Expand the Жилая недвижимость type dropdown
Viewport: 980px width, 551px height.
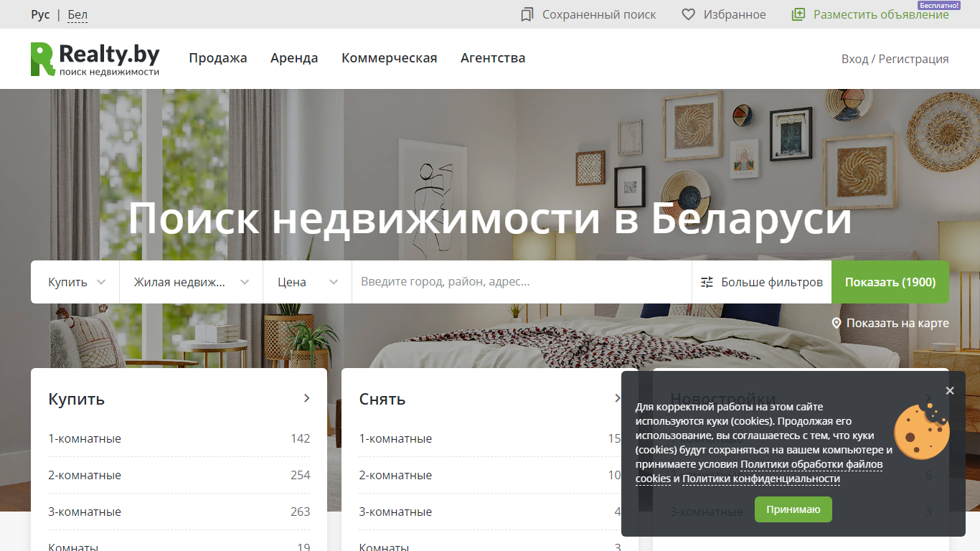(192, 282)
